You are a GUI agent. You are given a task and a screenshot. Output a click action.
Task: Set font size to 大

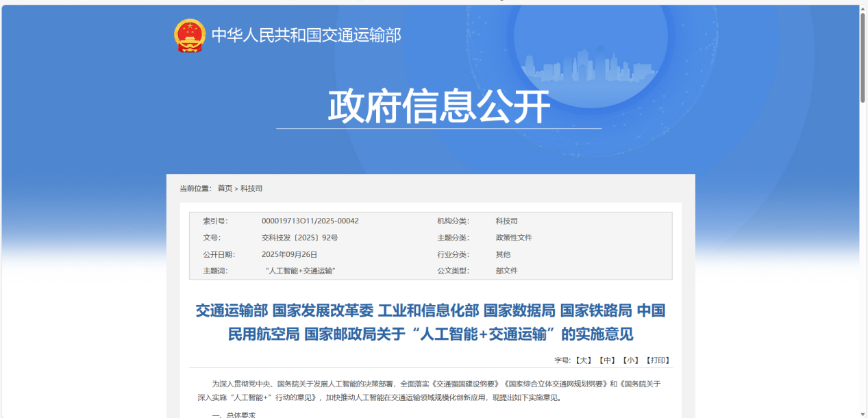point(582,360)
